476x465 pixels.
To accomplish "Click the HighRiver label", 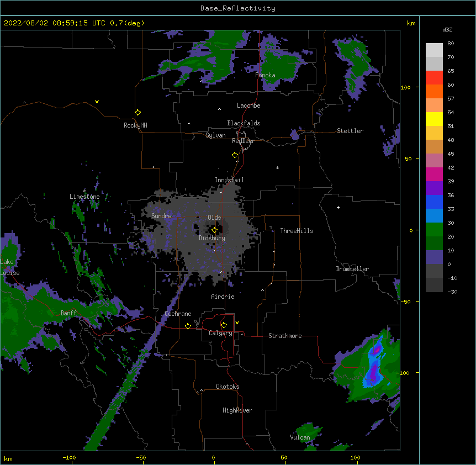I will (237, 410).
